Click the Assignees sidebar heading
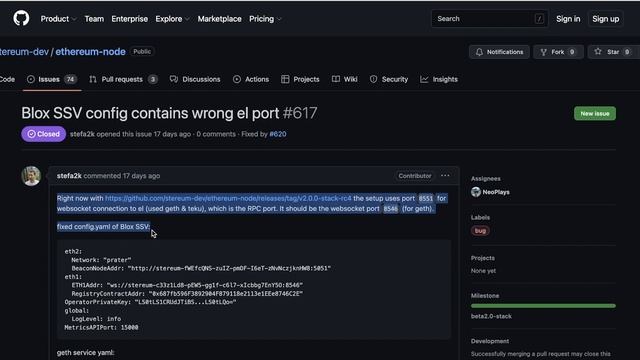Viewport: 640px width, 360px height. pos(485,179)
